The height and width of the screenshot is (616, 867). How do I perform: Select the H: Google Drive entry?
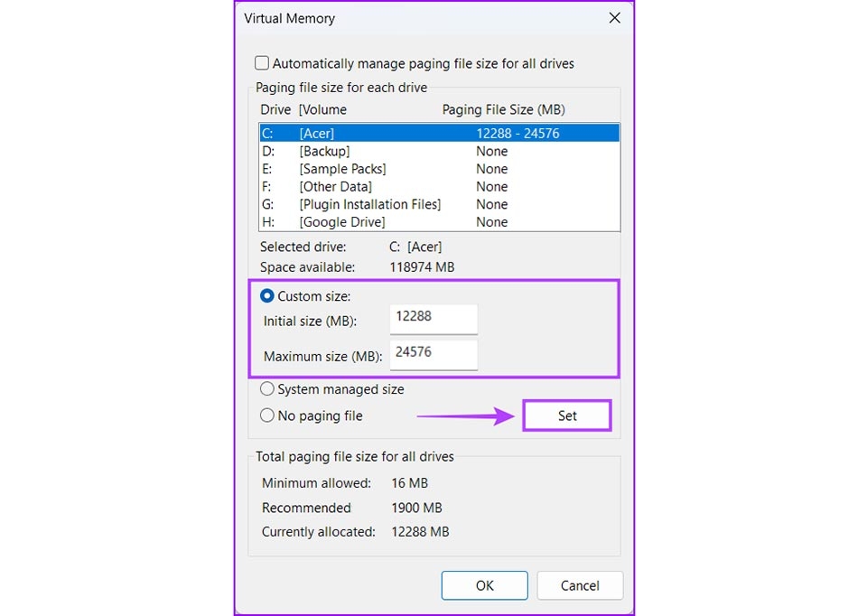(x=361, y=221)
